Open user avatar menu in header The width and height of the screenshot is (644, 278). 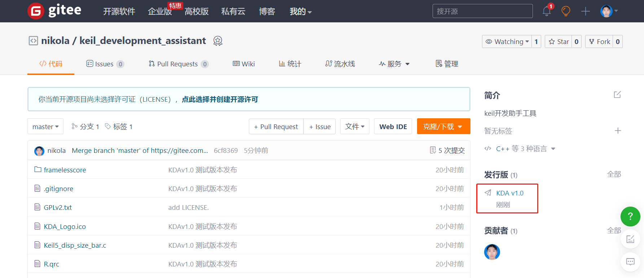[x=609, y=11]
